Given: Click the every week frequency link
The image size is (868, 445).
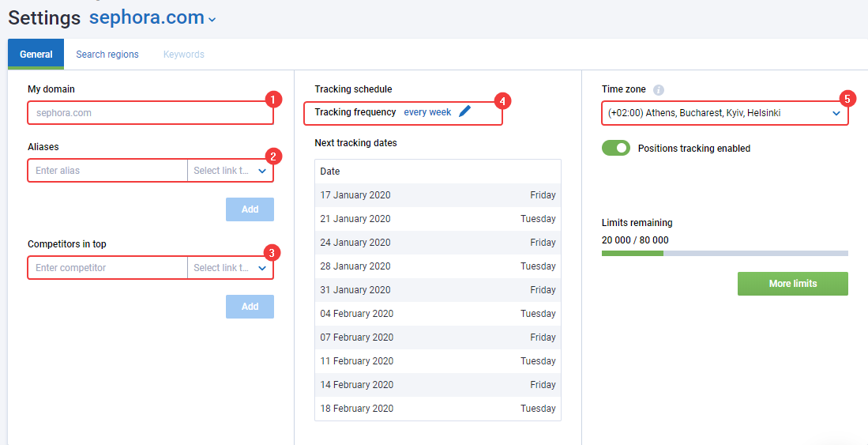Looking at the screenshot, I should (x=427, y=112).
